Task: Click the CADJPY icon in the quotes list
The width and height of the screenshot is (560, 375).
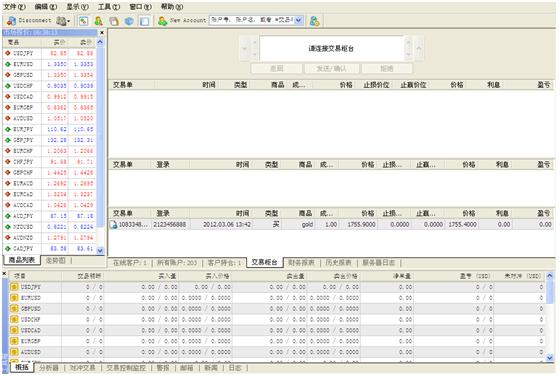Action: point(8,248)
